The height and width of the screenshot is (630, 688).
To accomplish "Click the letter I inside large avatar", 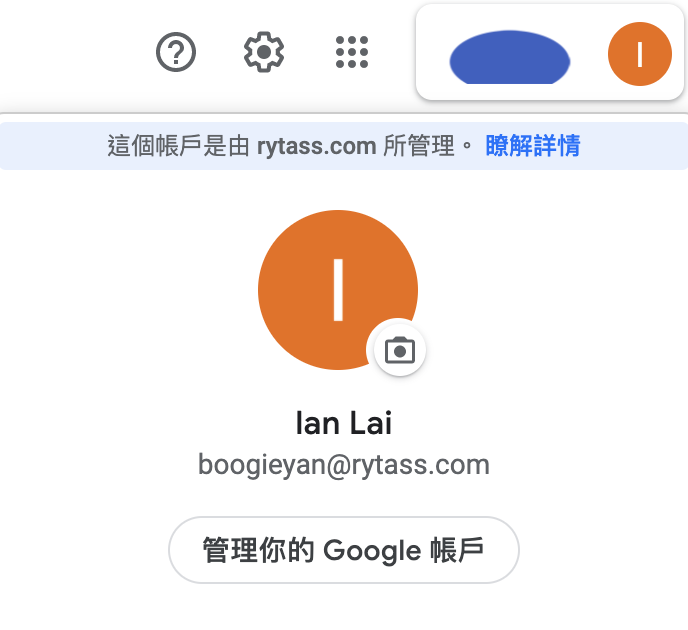I will point(338,290).
